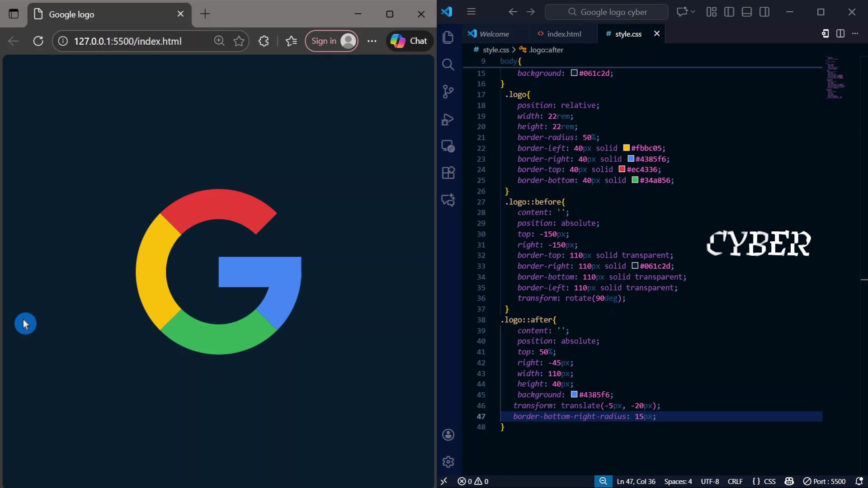Open the #061c2d body background color swatch

click(x=574, y=73)
